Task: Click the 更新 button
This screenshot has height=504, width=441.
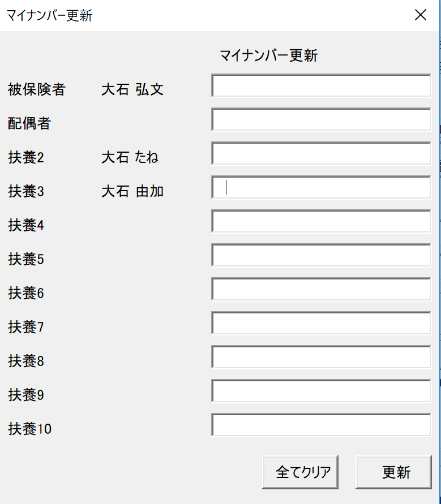Action: pos(393,472)
